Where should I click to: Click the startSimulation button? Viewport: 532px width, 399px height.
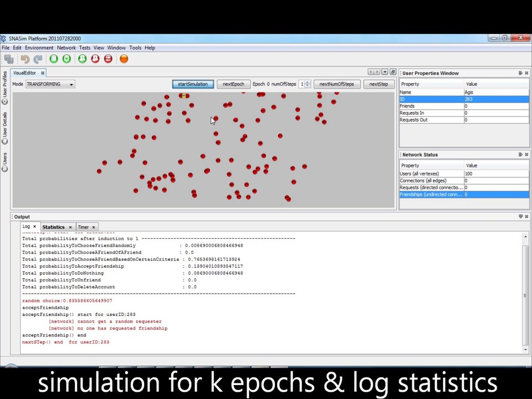pos(193,84)
